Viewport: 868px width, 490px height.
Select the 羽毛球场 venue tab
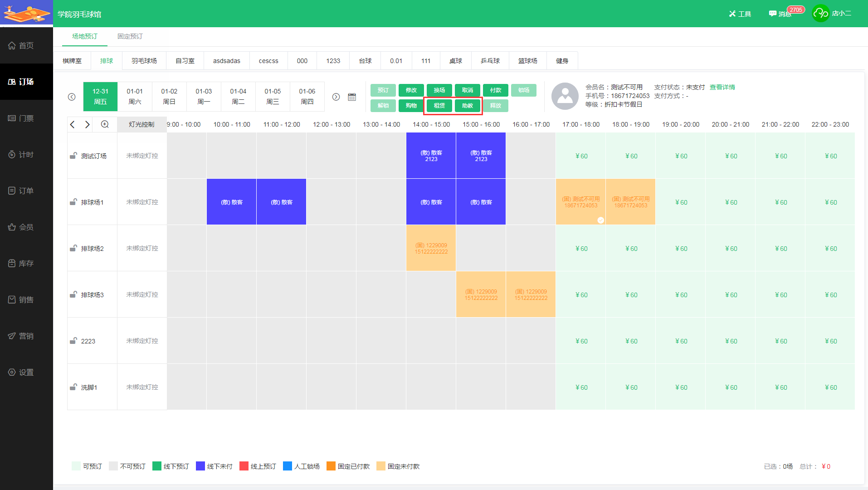144,61
